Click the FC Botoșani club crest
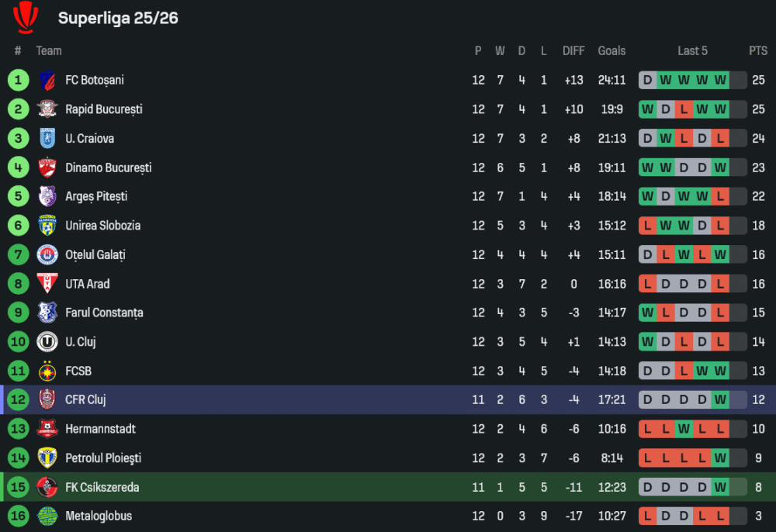This screenshot has width=776, height=532. point(47,80)
